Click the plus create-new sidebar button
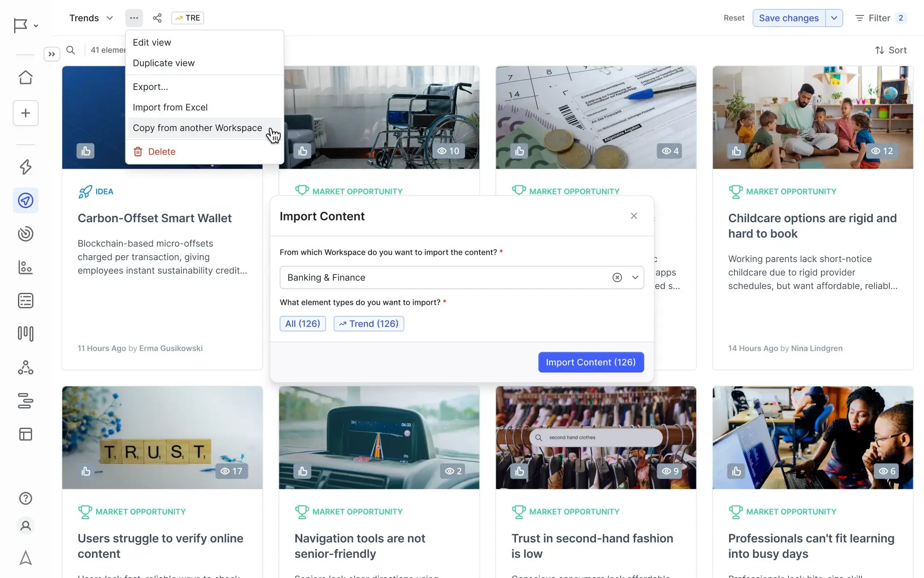 [26, 113]
